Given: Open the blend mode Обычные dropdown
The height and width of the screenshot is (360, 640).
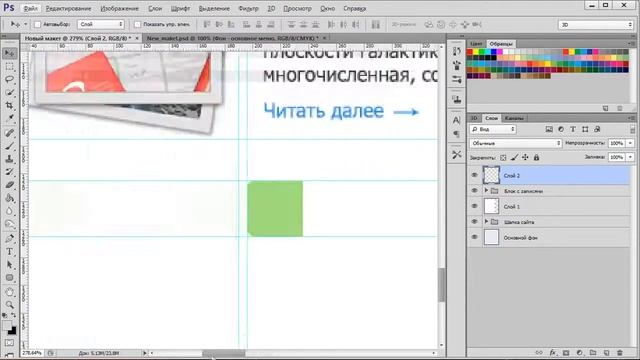Looking at the screenshot, I should [x=516, y=143].
